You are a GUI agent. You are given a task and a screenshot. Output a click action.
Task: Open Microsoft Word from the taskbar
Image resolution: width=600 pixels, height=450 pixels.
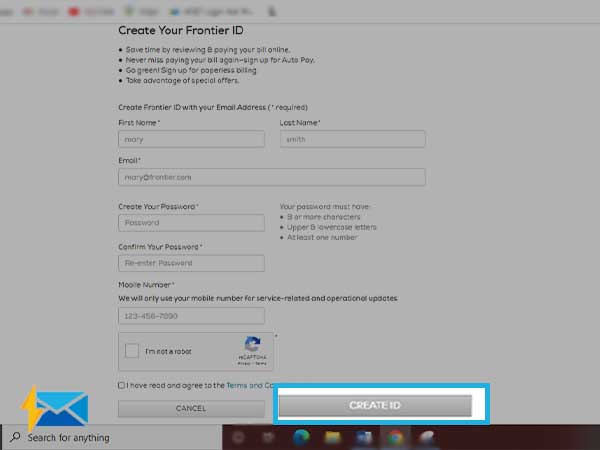(x=364, y=437)
